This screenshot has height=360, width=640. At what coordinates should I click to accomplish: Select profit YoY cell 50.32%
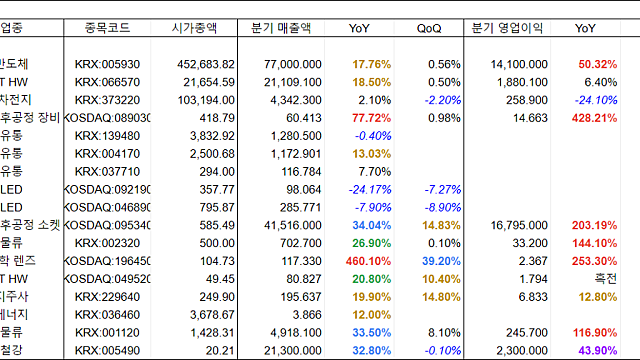tap(598, 64)
